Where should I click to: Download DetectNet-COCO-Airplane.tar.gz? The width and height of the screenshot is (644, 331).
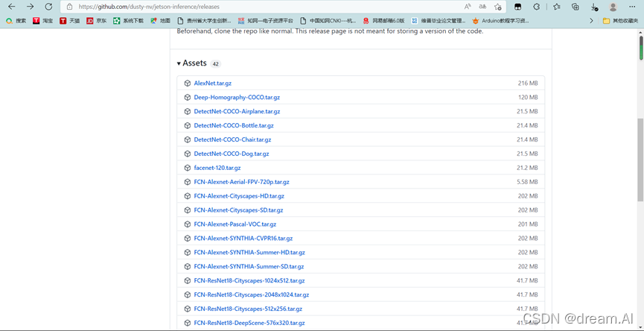point(237,111)
